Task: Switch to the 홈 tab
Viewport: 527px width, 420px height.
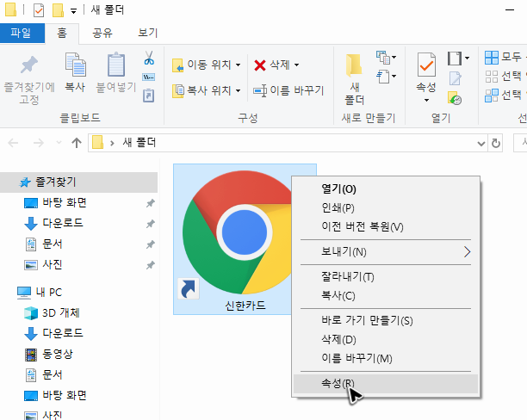Action: point(62,33)
